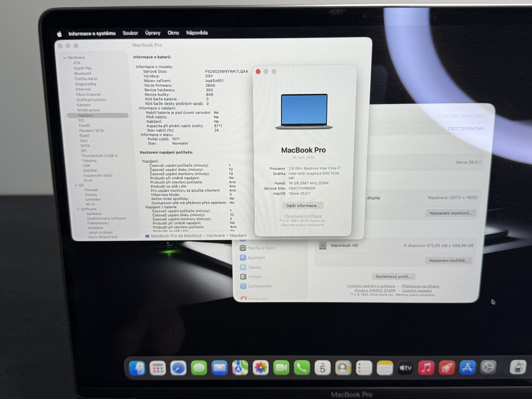This screenshot has height=399, width=532.
Task: Select Kamera in the sidebar
Action: pos(84,105)
